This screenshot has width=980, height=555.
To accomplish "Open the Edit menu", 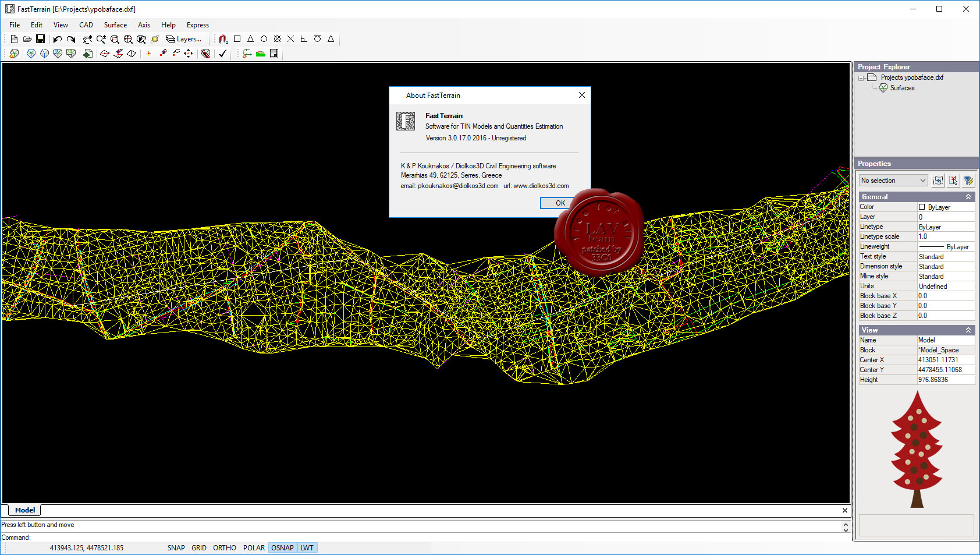I will click(x=37, y=25).
